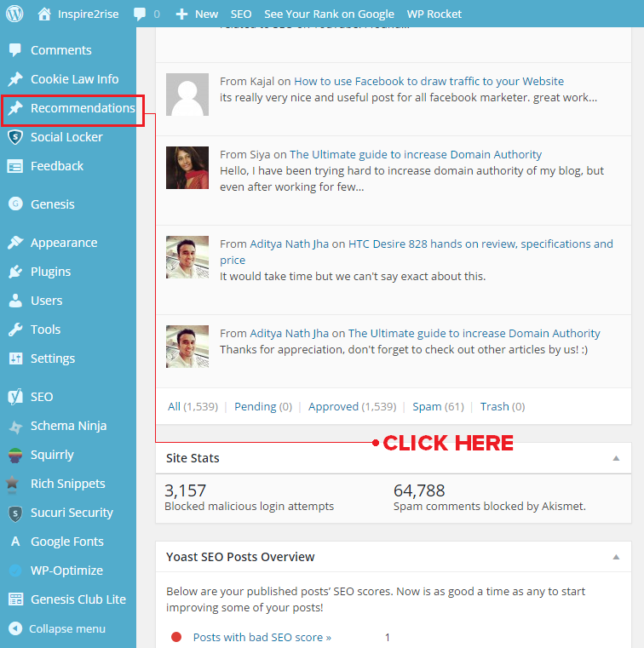
Task: Click the Genesis sidebar icon
Action: [x=14, y=204]
